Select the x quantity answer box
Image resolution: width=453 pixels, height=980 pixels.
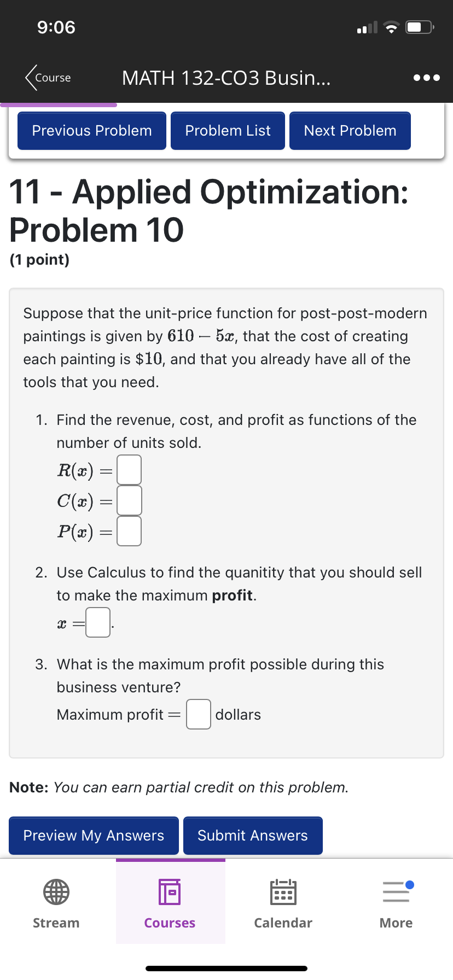(x=97, y=622)
